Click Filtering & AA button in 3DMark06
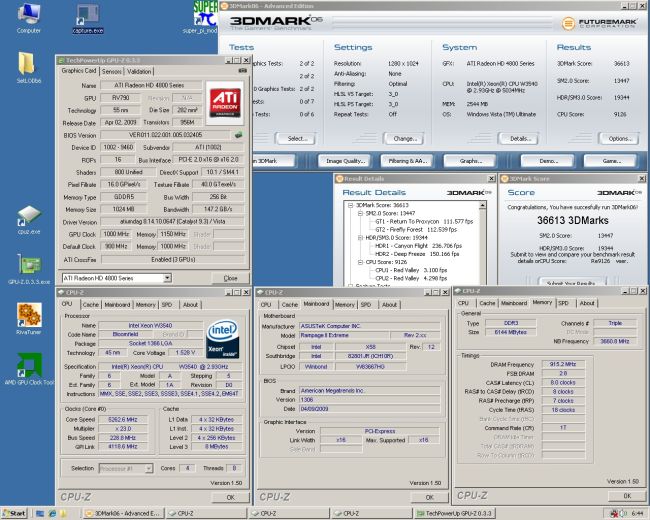 407,161
